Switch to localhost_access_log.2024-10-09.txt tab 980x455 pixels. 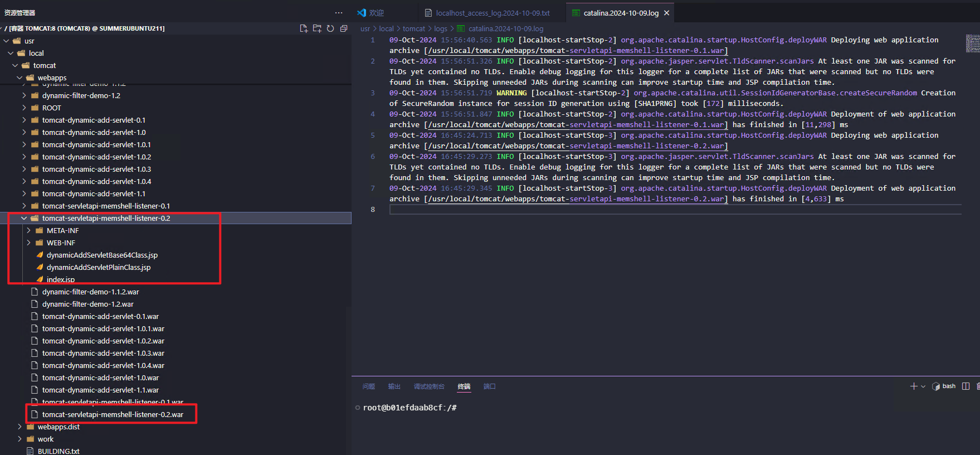tap(493, 13)
